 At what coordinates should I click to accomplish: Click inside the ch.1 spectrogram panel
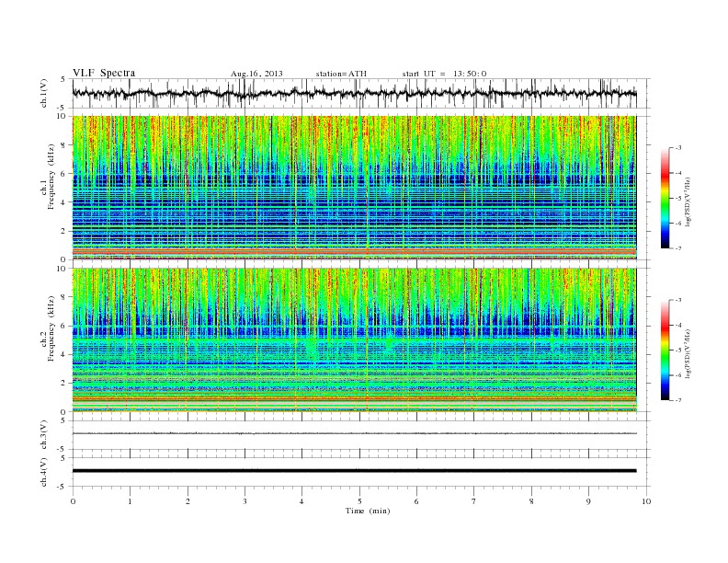[x=354, y=188]
